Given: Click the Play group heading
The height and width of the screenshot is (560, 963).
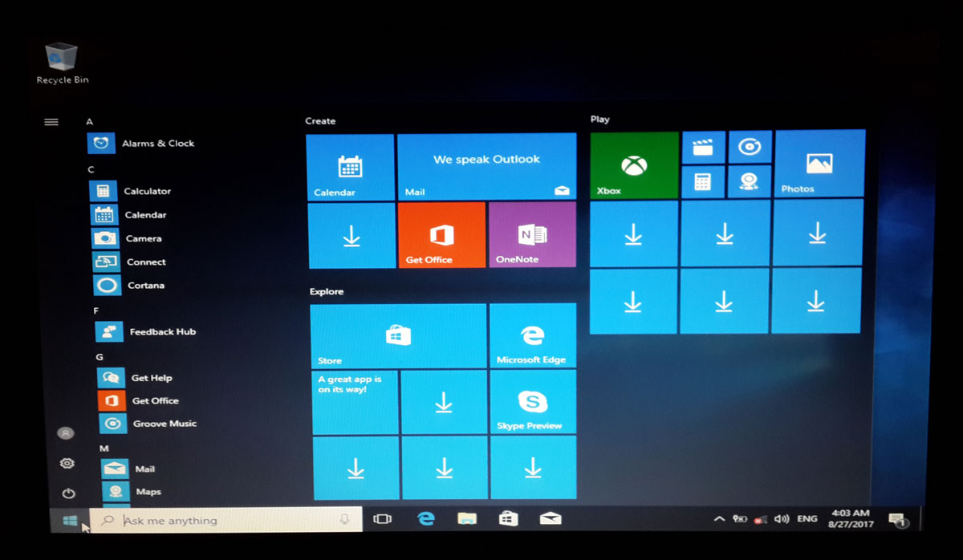Looking at the screenshot, I should pyautogui.click(x=600, y=120).
